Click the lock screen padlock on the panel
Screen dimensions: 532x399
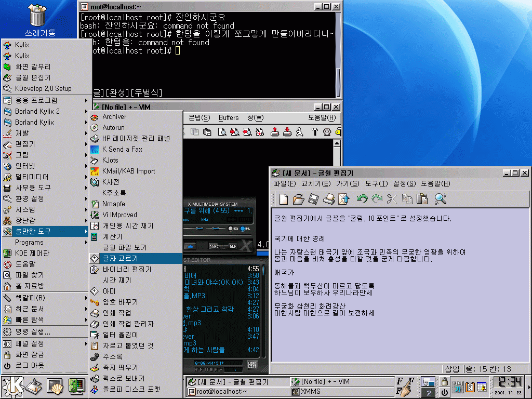pyautogui.click(x=444, y=382)
